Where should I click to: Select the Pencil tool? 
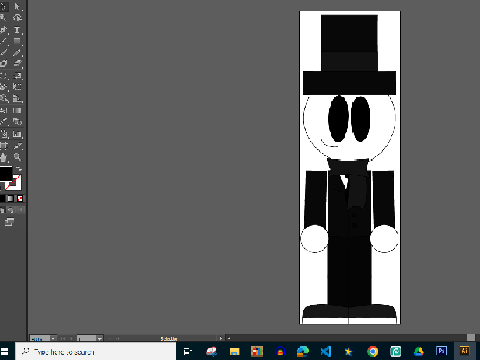point(17,52)
